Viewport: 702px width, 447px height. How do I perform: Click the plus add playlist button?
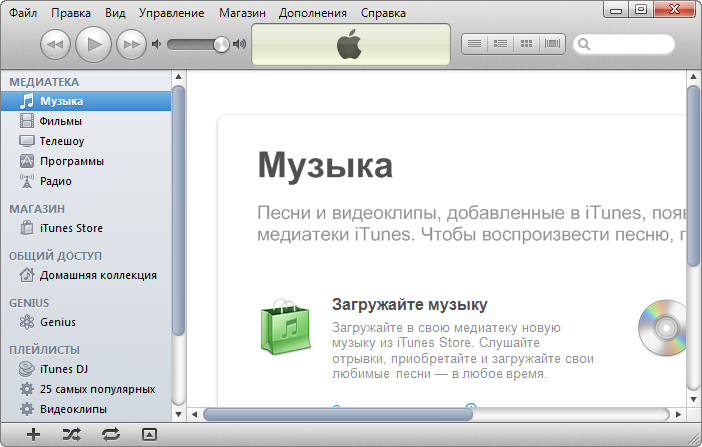pos(34,434)
